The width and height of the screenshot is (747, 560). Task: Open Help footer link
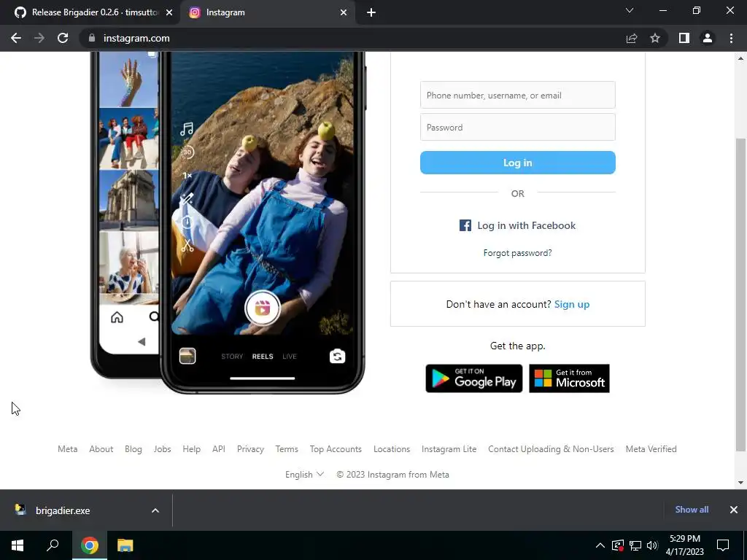(x=192, y=449)
